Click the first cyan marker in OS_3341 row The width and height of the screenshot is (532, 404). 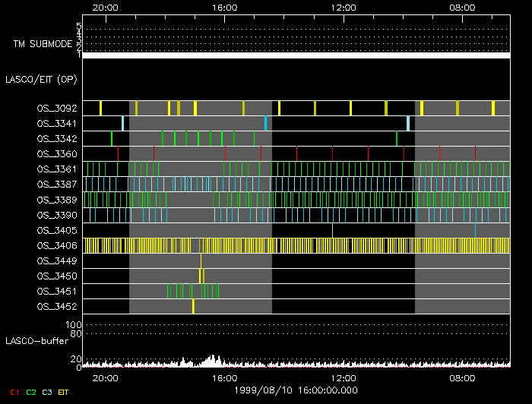(x=122, y=123)
